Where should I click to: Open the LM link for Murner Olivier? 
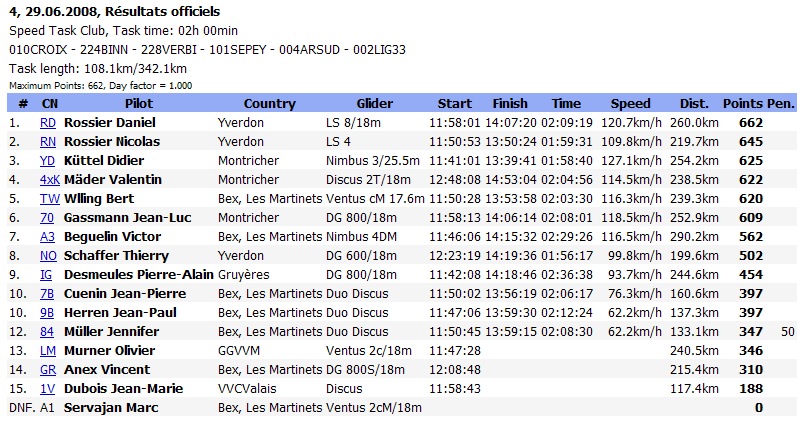coord(48,351)
